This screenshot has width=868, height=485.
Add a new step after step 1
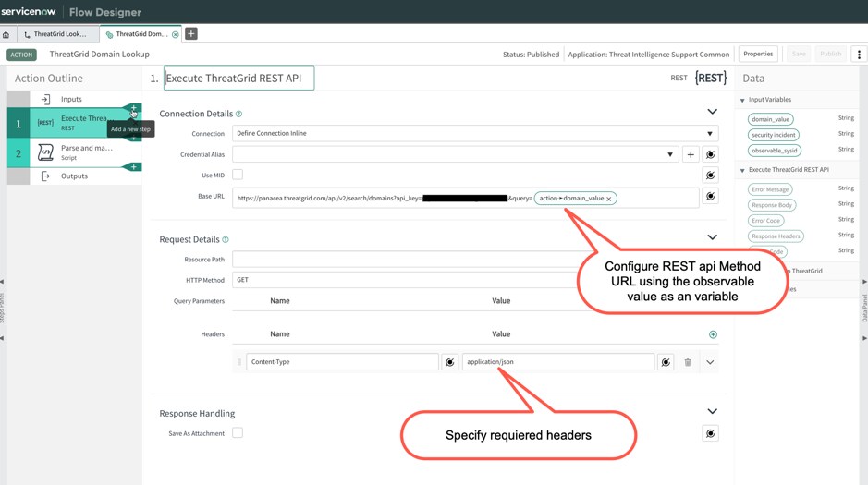click(x=133, y=137)
